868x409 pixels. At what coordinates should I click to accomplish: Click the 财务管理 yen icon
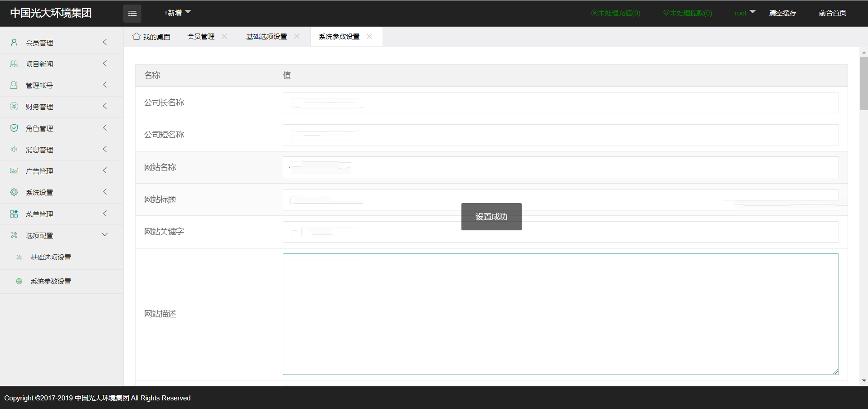coord(14,107)
